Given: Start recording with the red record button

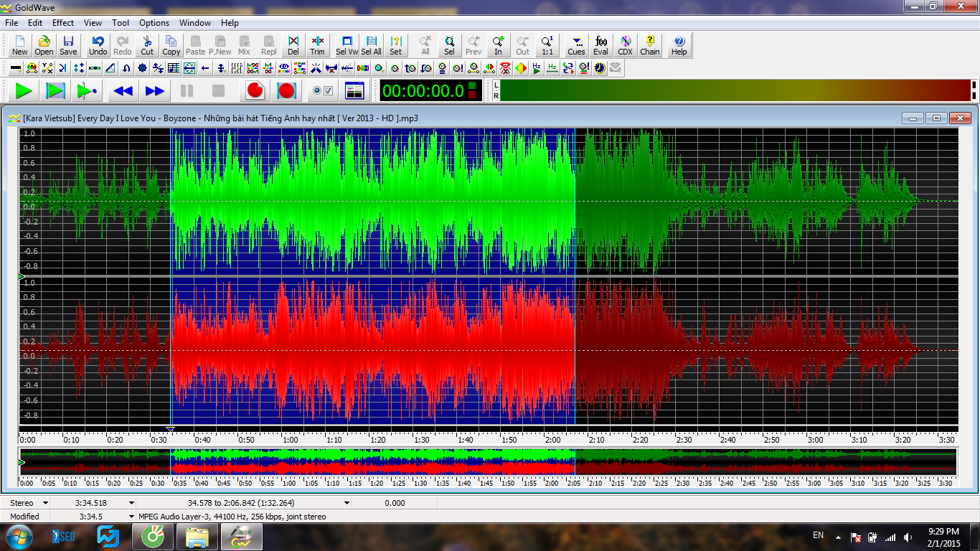Looking at the screenshot, I should [x=255, y=91].
